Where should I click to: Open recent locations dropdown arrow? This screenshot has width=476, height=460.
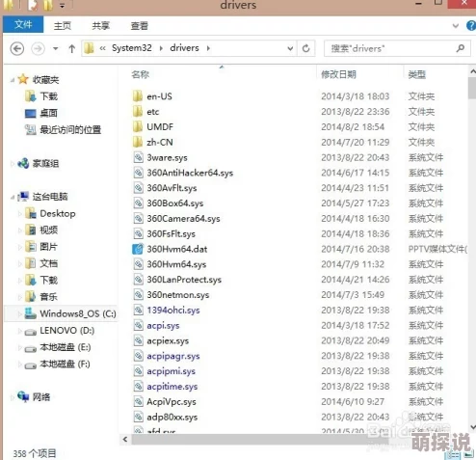click(56, 49)
